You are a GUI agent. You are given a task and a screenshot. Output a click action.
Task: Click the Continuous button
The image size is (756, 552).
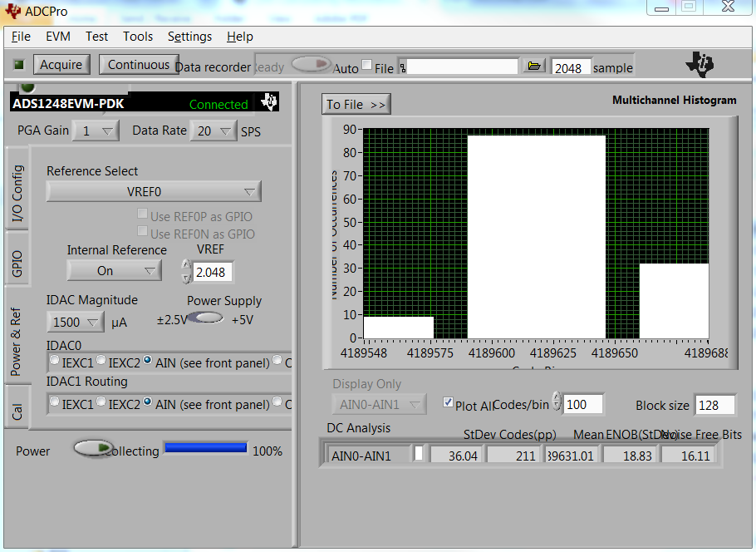pos(139,65)
